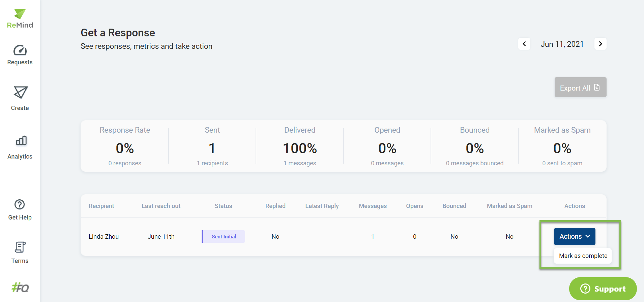Screen dimensions: 644x302
Task: Open the Analytics bar chart icon
Action: (21, 141)
